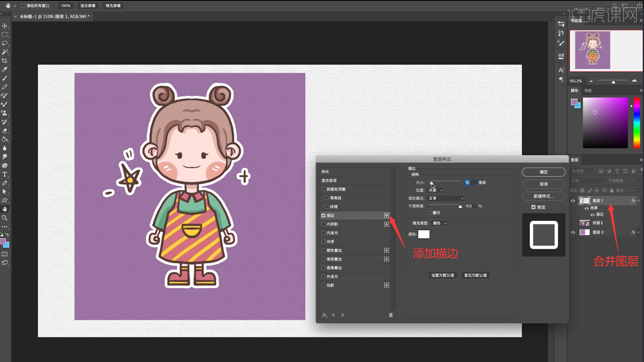Click the 新建样式 new style button
This screenshot has width=644, height=362.
(x=543, y=196)
